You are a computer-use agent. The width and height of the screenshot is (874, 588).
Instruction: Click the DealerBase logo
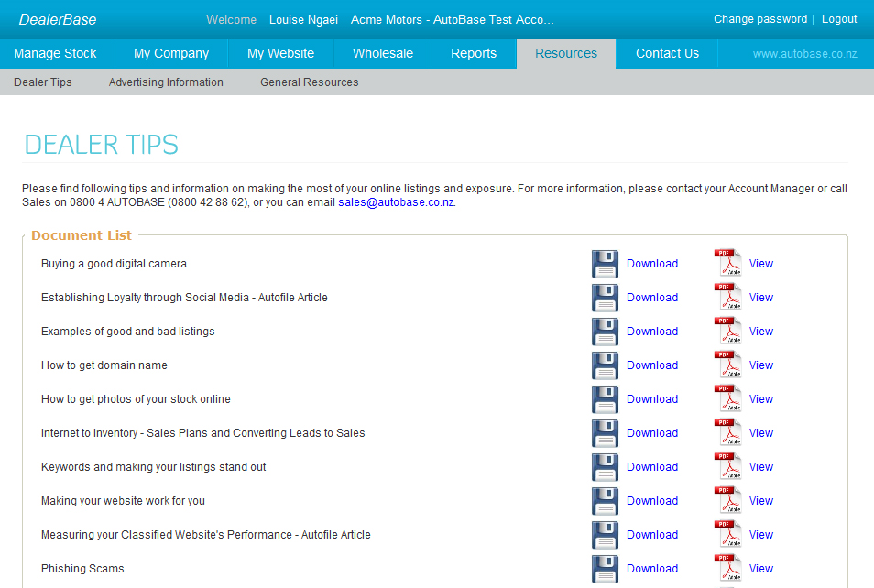point(58,18)
